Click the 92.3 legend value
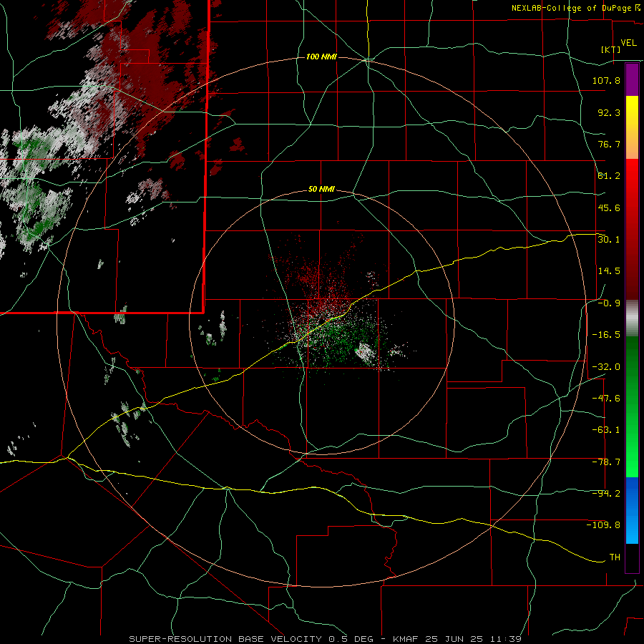 pyautogui.click(x=609, y=112)
